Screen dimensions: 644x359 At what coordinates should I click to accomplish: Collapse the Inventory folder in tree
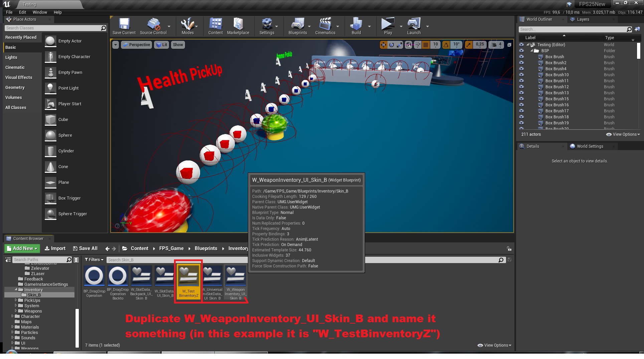[x=16, y=289]
